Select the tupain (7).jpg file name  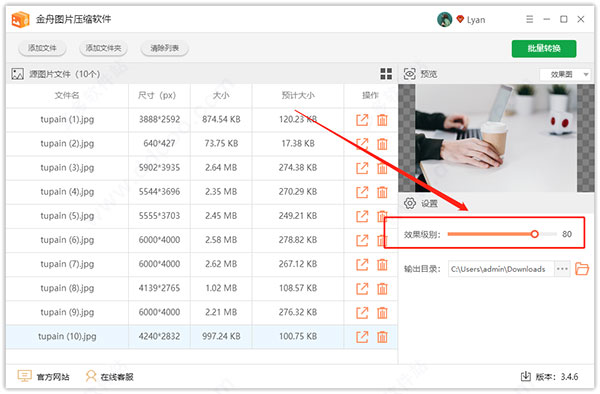tap(67, 264)
